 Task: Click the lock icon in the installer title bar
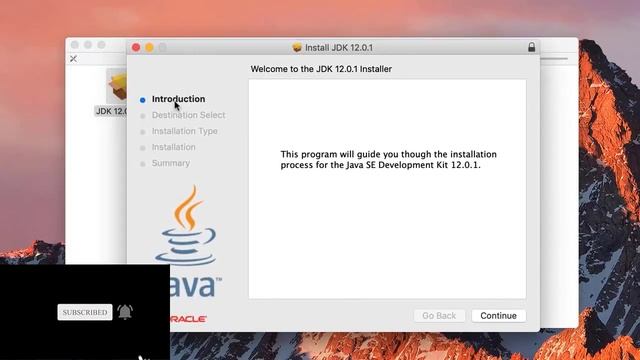point(531,47)
